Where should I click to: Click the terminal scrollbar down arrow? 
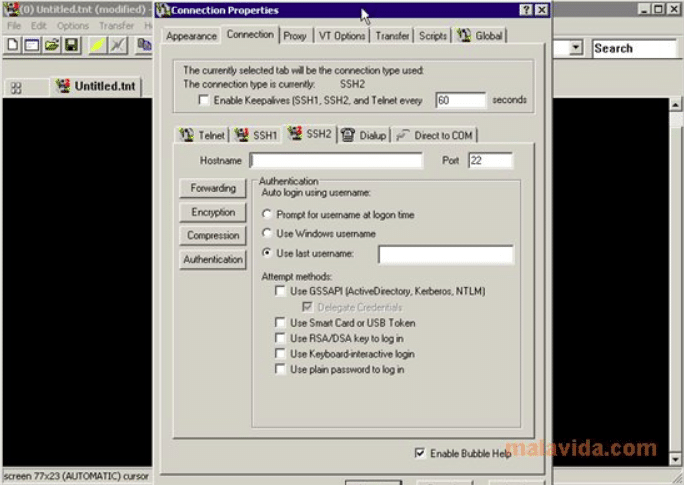click(x=675, y=459)
